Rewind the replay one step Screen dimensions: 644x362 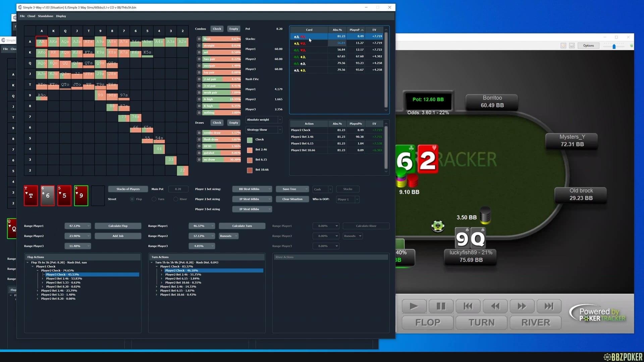point(495,306)
